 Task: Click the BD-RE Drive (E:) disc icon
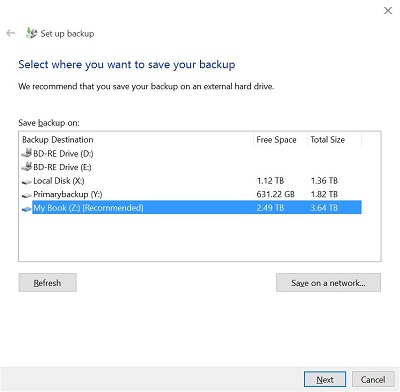point(27,167)
